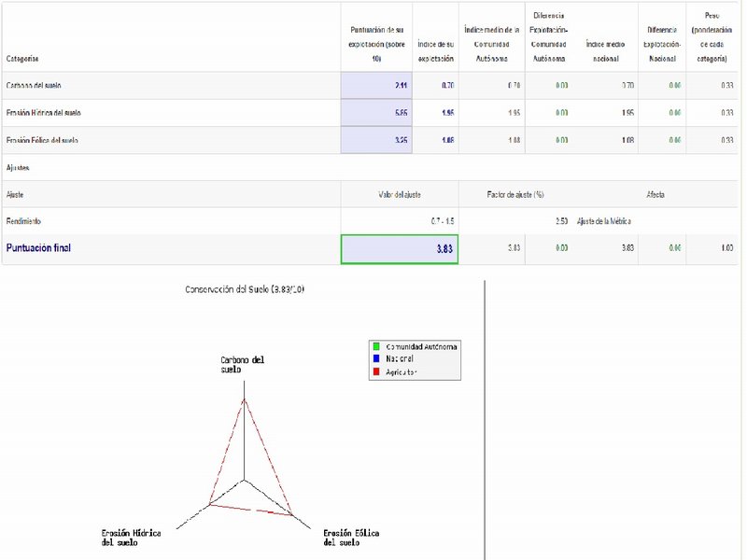Click the red Agricultor legend swatch

pos(376,371)
